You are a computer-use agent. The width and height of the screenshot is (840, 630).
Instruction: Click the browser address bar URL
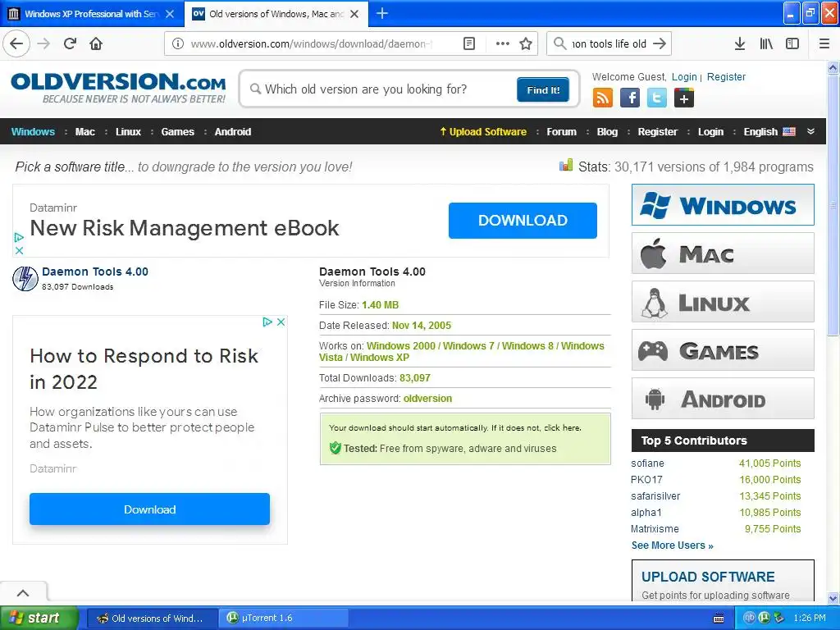[311, 43]
